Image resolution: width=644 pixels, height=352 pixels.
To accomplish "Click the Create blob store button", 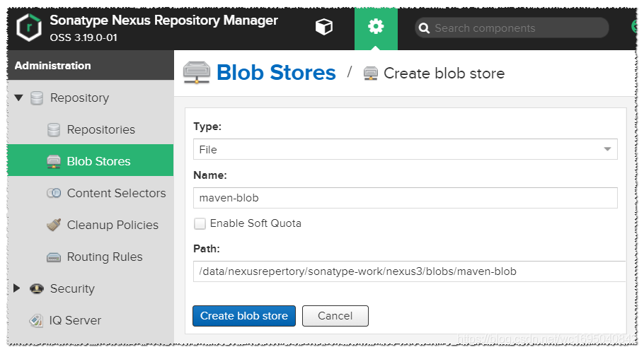I will (244, 316).
